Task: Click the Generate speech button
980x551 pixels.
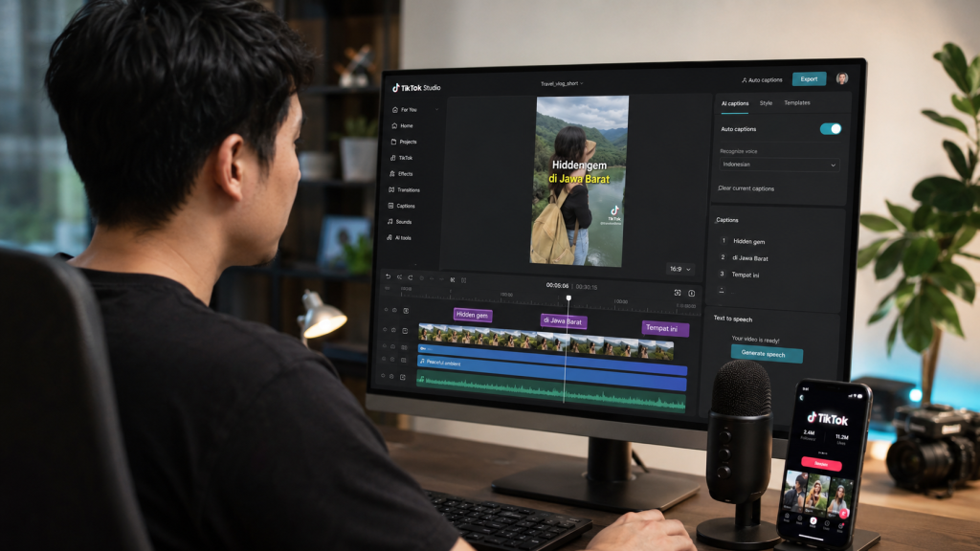Action: [767, 354]
